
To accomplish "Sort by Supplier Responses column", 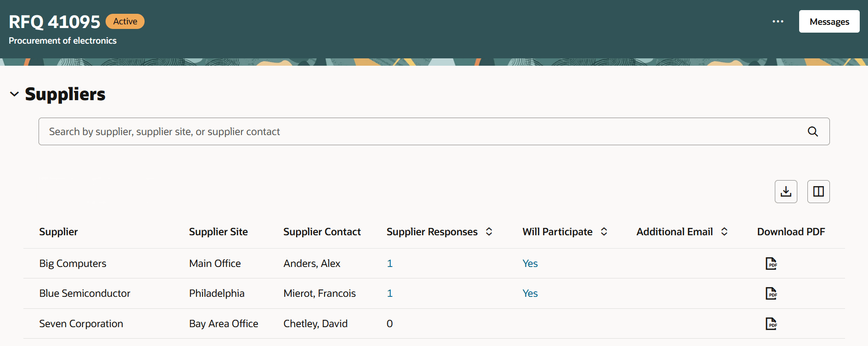I will pyautogui.click(x=489, y=232).
